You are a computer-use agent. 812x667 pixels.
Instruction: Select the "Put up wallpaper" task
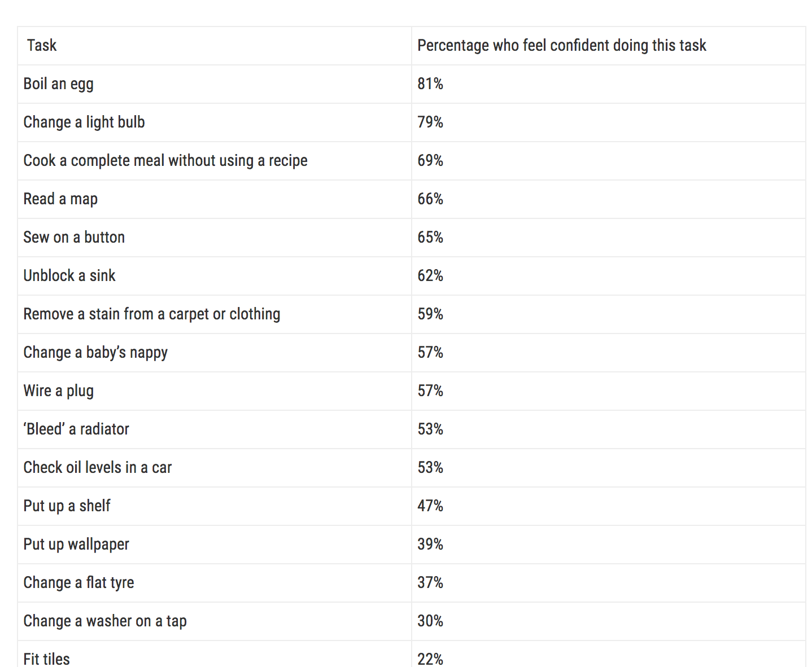pos(76,545)
